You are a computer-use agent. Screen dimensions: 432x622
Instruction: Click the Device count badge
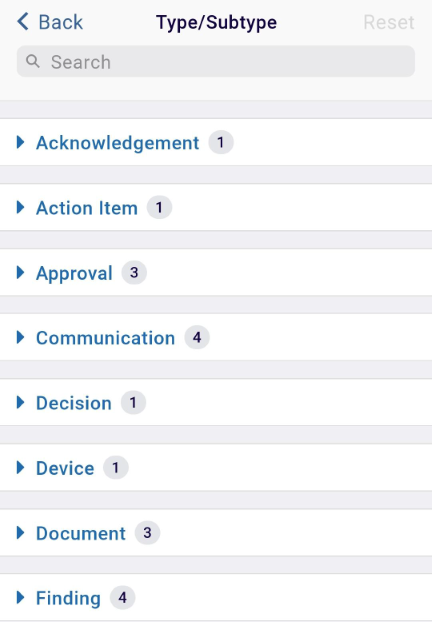coord(115,468)
